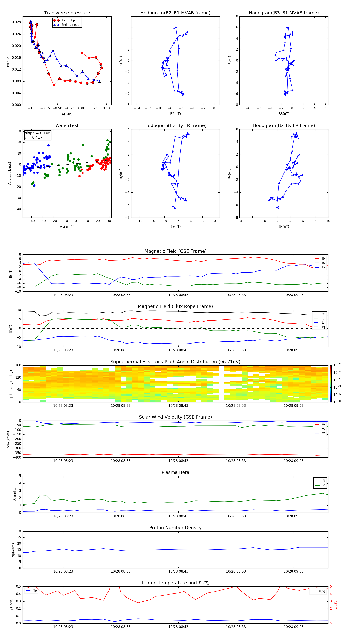351x644 pixels.
Task: Click the 'B2(nT)' x-axis label
Action: (x=175, y=114)
